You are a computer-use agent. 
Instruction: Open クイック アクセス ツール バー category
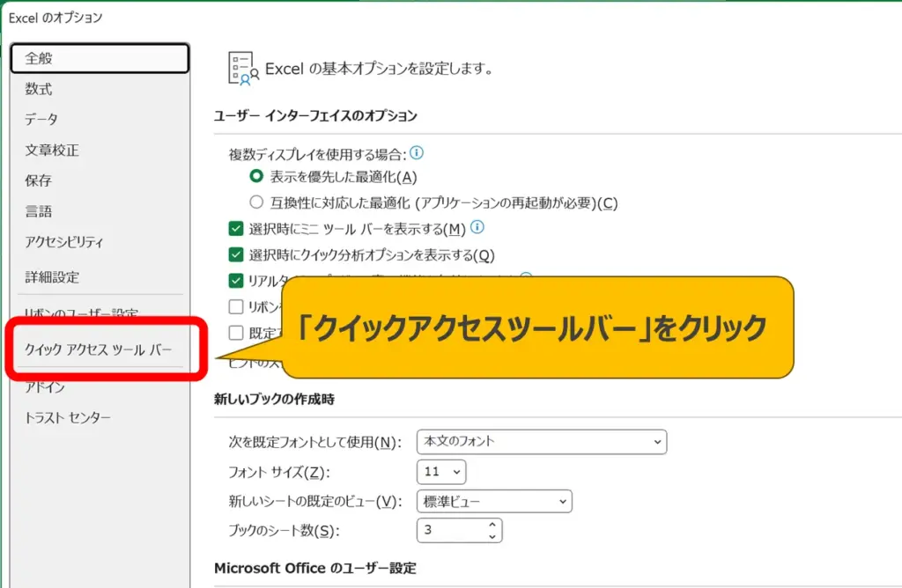tap(98, 349)
